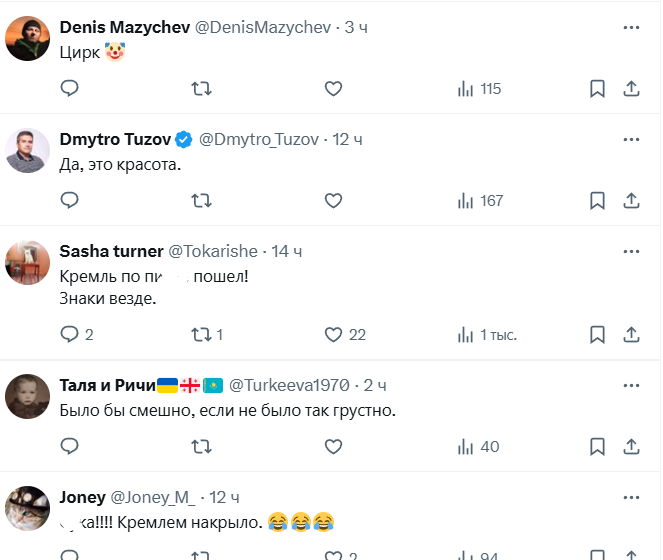Open more options menu on Dmytro Tuzov's tweet
Image resolution: width=663 pixels, height=560 pixels.
tap(631, 139)
